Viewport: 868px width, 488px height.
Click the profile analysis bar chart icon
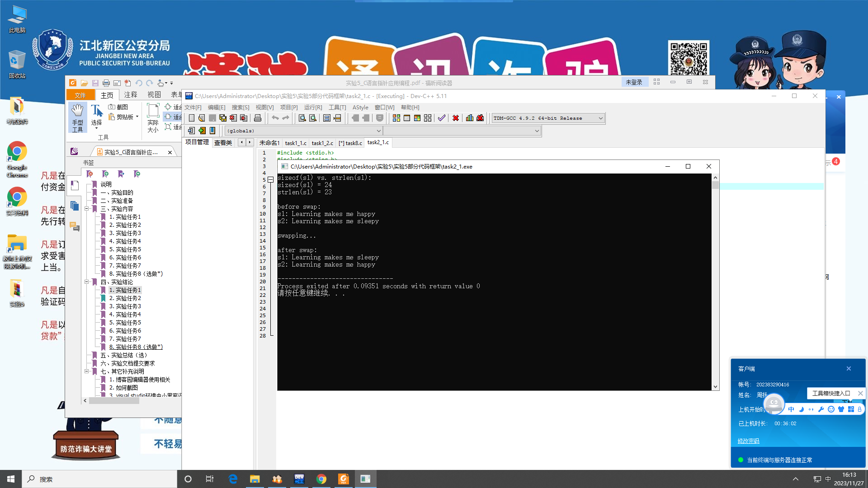point(470,118)
